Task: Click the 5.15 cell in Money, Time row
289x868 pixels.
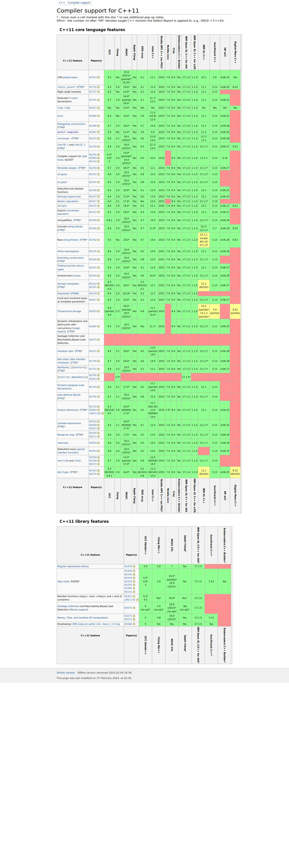Action: pos(211,618)
